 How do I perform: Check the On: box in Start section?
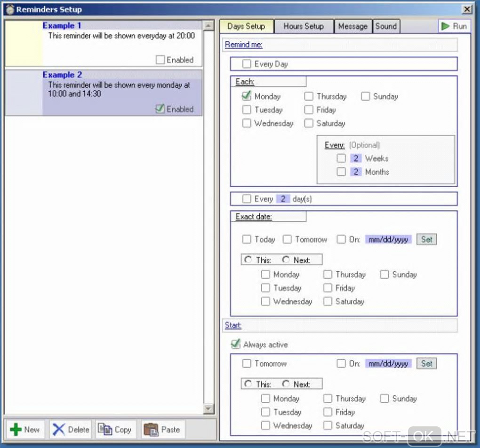(x=341, y=363)
